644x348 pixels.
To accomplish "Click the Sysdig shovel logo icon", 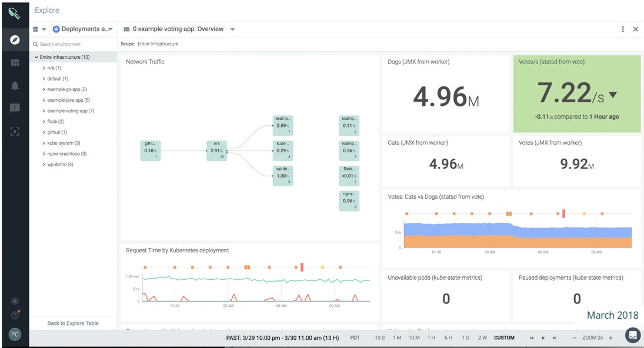I will [x=14, y=13].
